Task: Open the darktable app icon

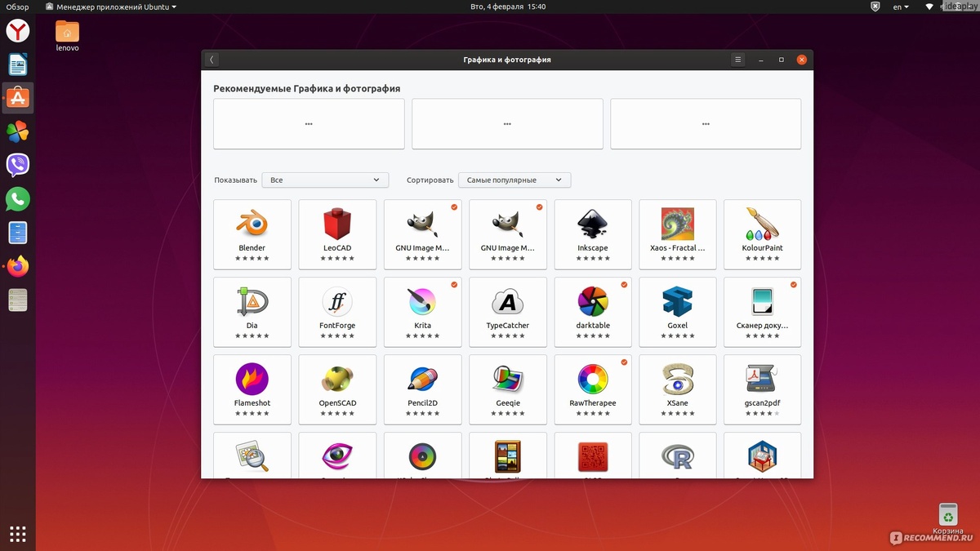Action: pyautogui.click(x=592, y=301)
